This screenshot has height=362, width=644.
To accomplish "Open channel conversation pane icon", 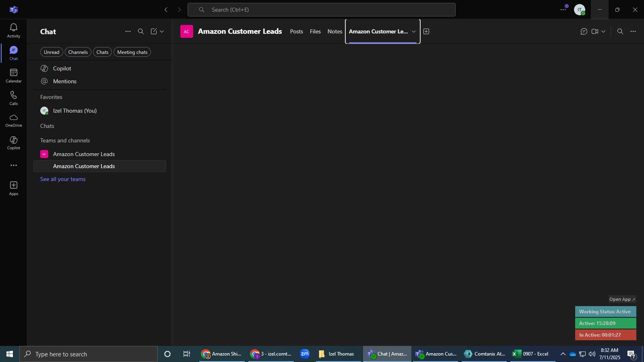I will (584, 31).
